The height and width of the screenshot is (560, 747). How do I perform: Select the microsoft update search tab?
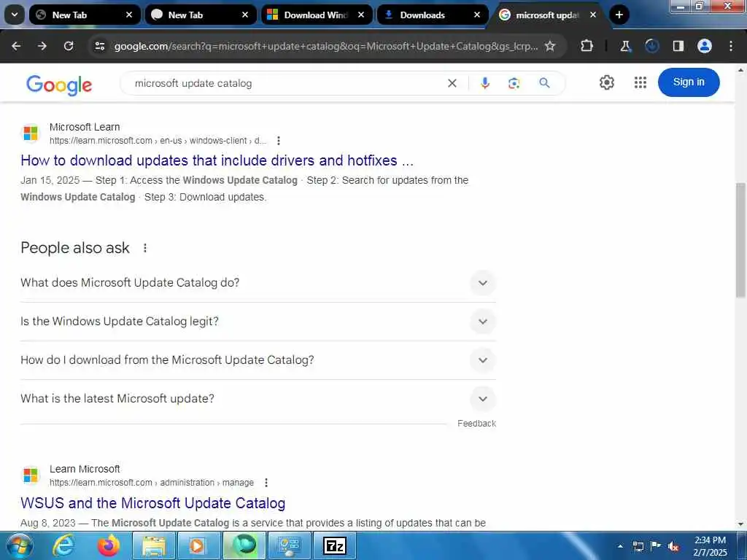pos(548,15)
